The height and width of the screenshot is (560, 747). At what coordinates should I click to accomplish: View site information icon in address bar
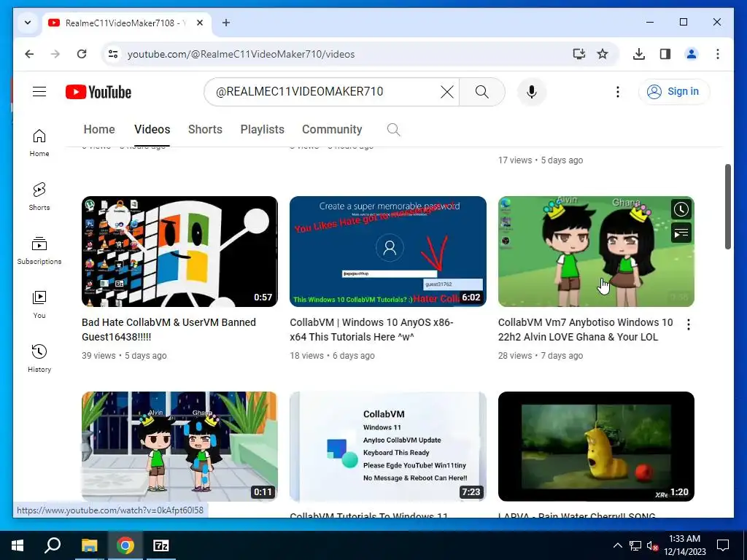click(x=113, y=54)
